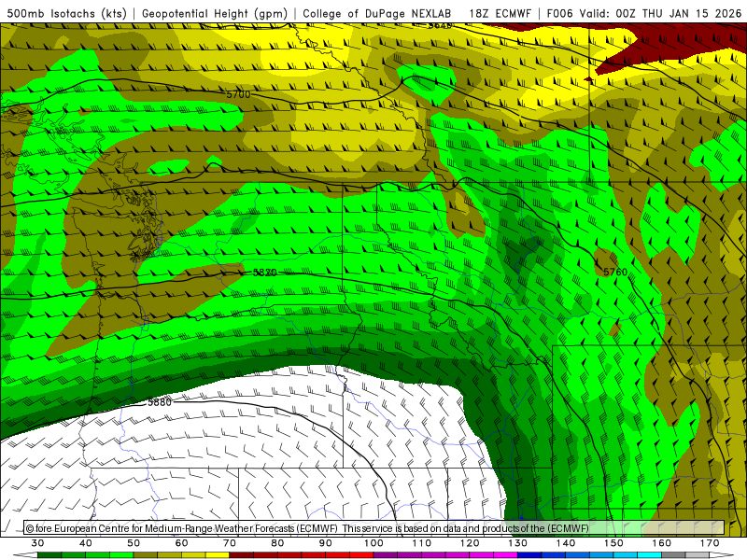Select the '90' legend scale value
This screenshot has height=560, width=747.
[325, 543]
